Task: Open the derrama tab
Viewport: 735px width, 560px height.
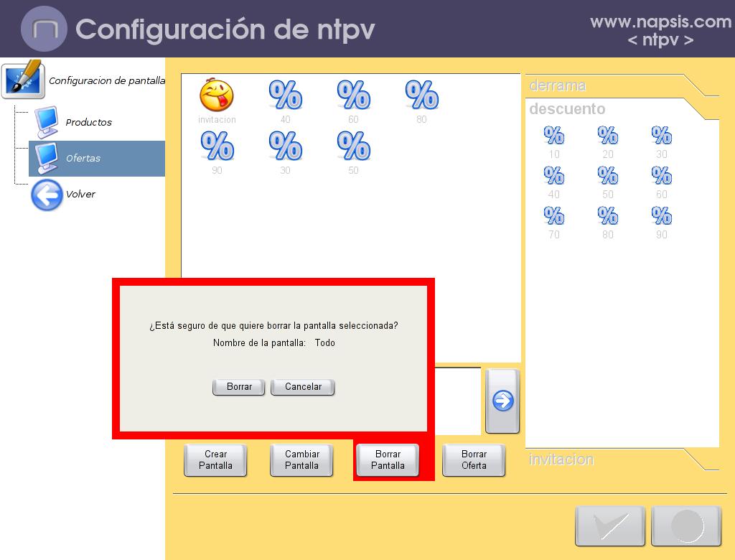Action: 558,85
